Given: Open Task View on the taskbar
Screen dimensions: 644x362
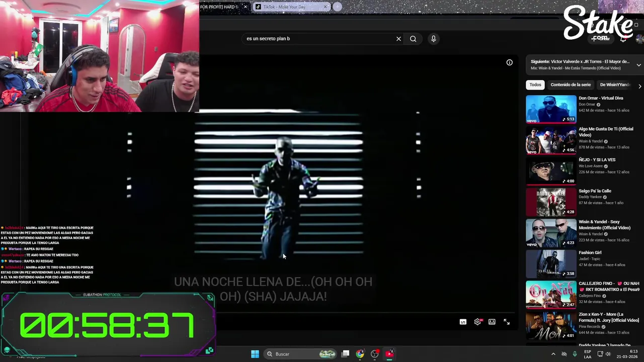Looking at the screenshot, I should click(x=346, y=354).
